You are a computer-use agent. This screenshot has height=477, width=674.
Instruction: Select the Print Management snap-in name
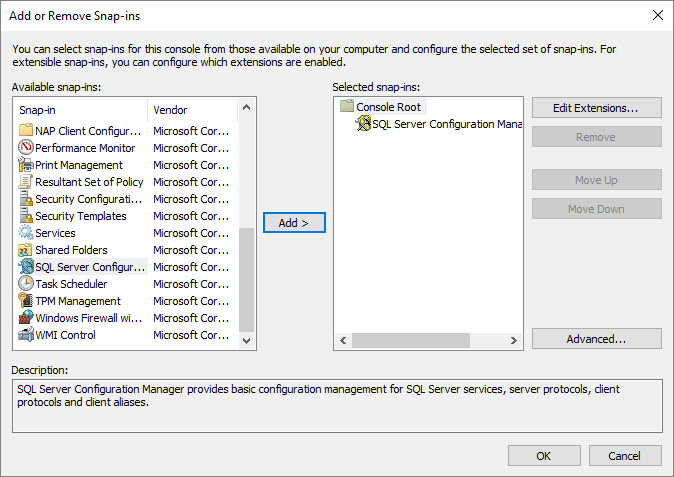[79, 165]
